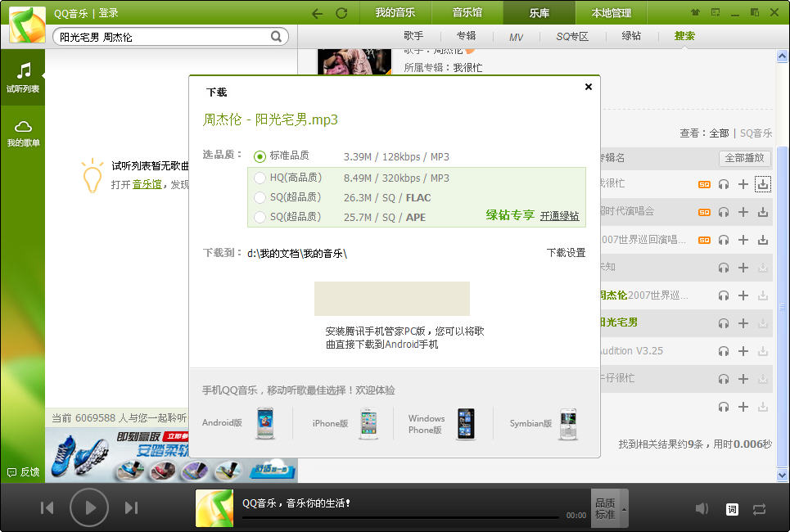The height and width of the screenshot is (532, 790).
Task: Click the playback progress bar
Action: click(400, 517)
